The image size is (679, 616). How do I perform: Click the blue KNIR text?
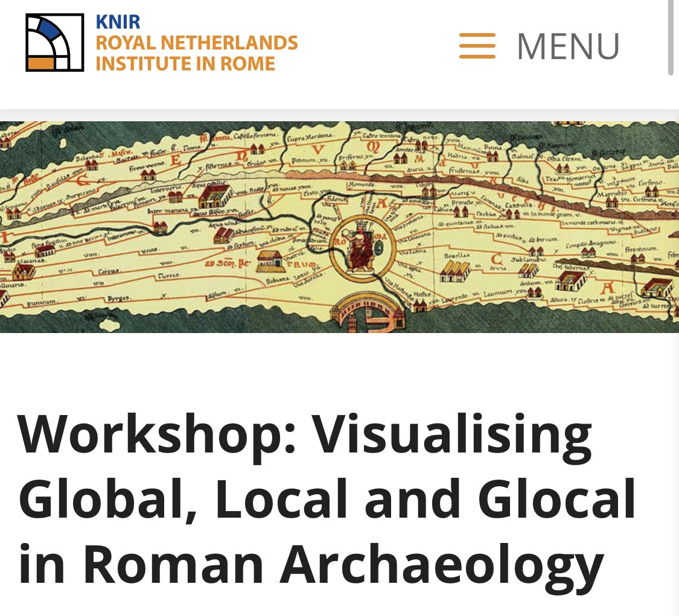[x=118, y=22]
